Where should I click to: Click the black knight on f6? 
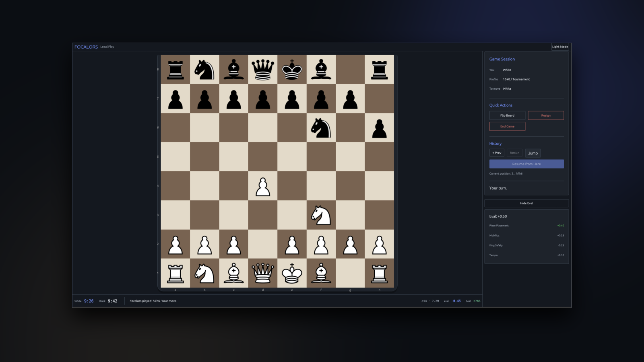(321, 128)
